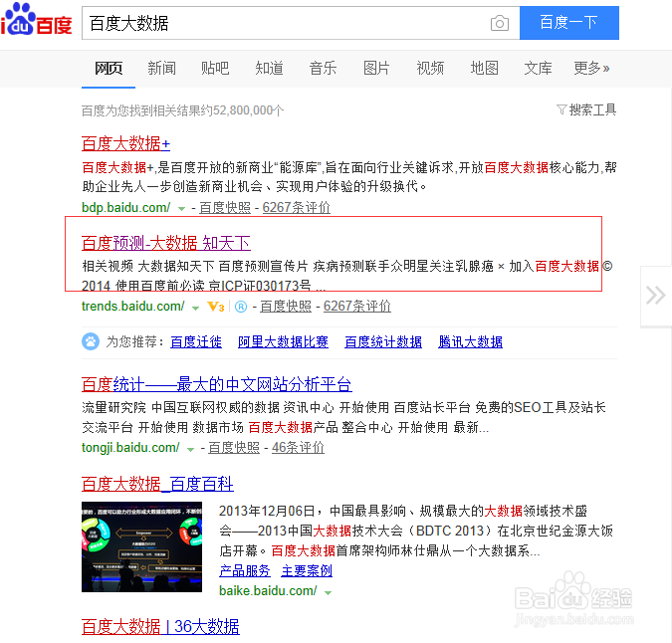Click the registered trademark ® icon

click(x=241, y=307)
